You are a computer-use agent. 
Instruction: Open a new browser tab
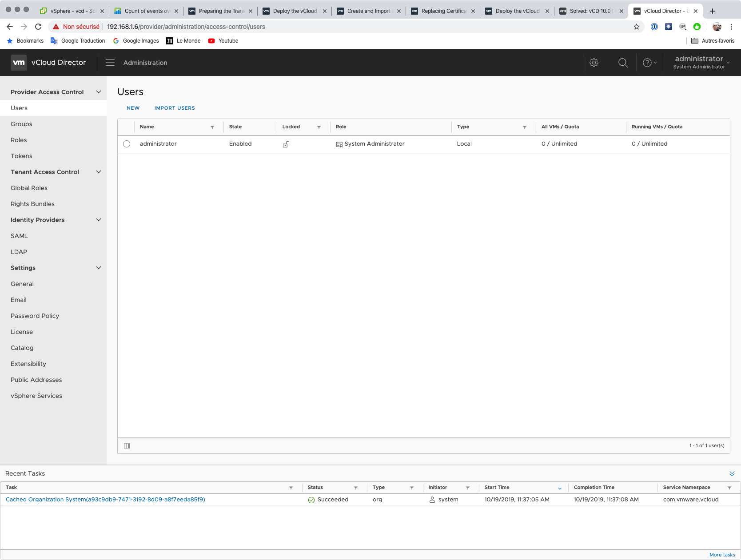[x=713, y=11]
